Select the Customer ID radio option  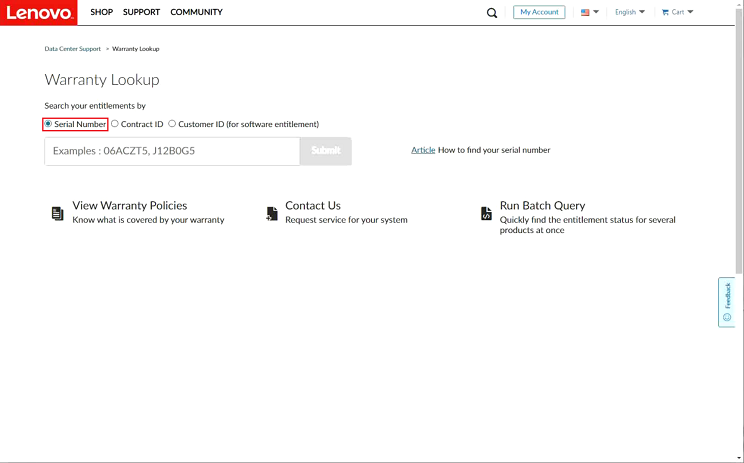point(172,124)
